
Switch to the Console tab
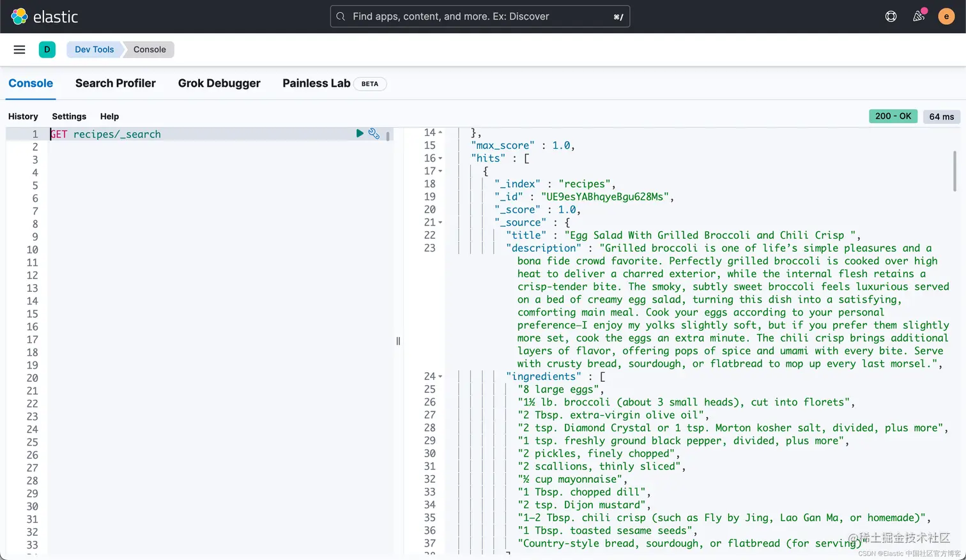coord(31,83)
